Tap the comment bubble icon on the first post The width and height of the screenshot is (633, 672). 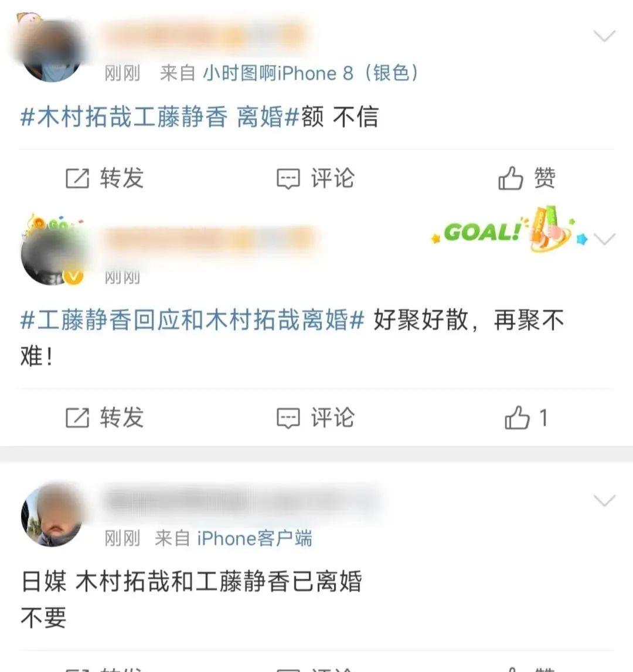(x=288, y=179)
